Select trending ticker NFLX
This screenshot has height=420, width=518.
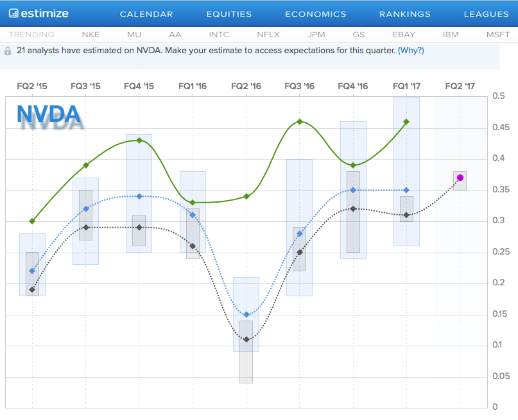click(x=268, y=35)
